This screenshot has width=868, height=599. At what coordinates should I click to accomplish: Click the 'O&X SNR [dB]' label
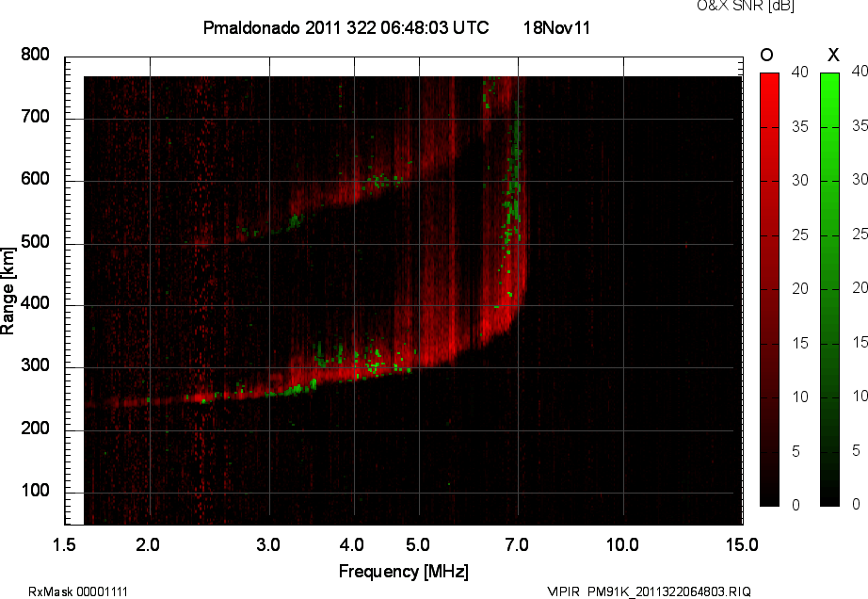746,6
